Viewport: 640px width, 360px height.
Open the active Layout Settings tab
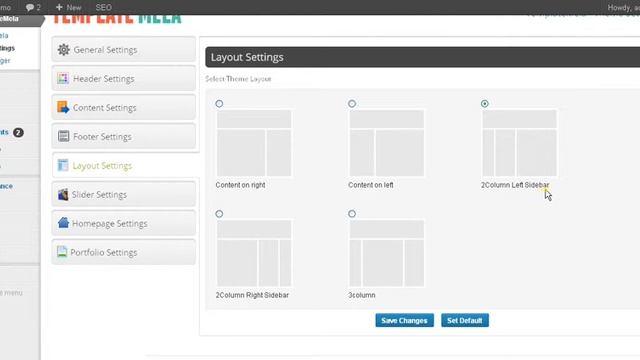(126, 165)
